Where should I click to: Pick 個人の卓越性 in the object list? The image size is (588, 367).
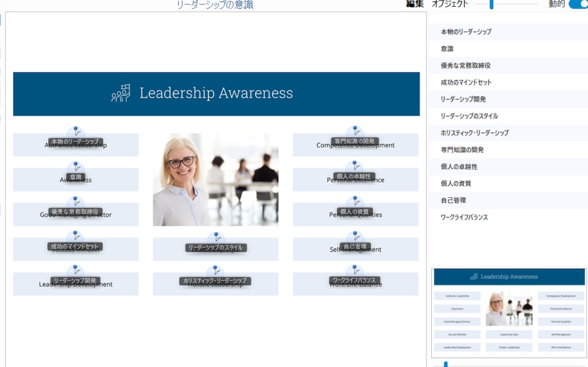pyautogui.click(x=508, y=167)
